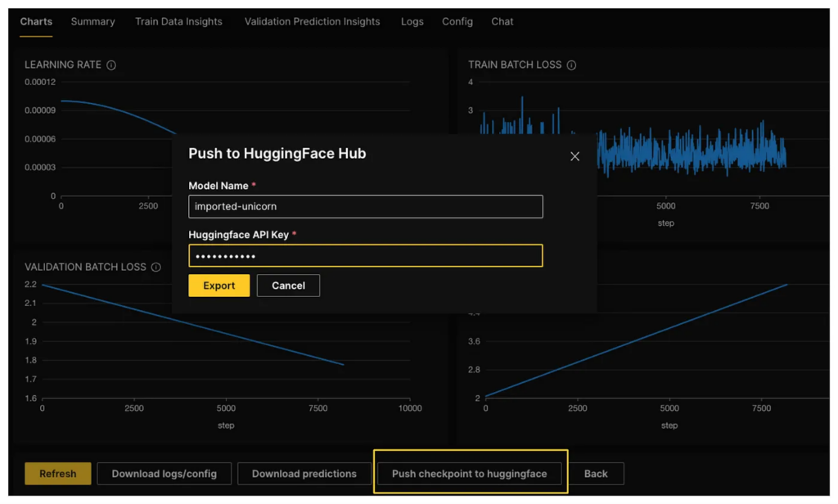Open the Summary tab
838x504 pixels.
coord(92,22)
